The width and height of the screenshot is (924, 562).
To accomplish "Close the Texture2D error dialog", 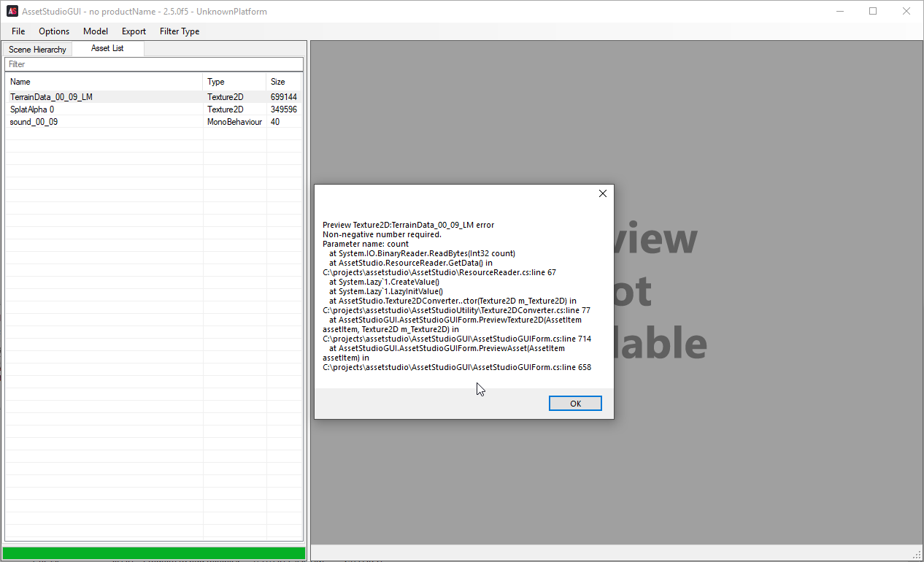I will click(x=602, y=193).
